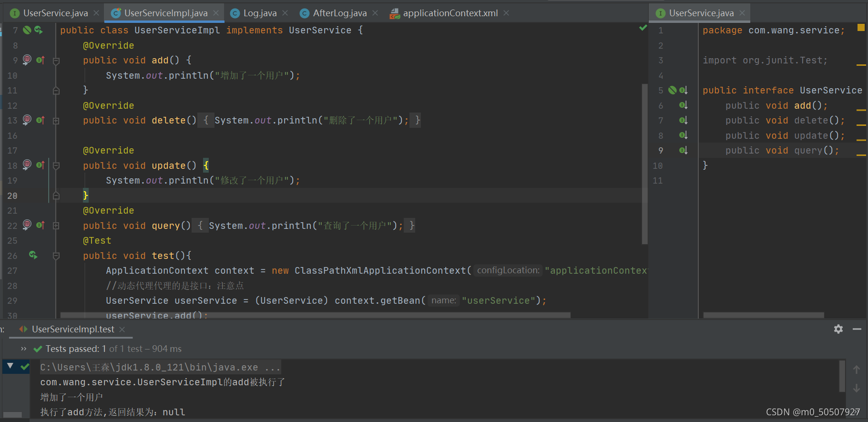Open Log.java tab
The width and height of the screenshot is (868, 422).
coord(260,13)
